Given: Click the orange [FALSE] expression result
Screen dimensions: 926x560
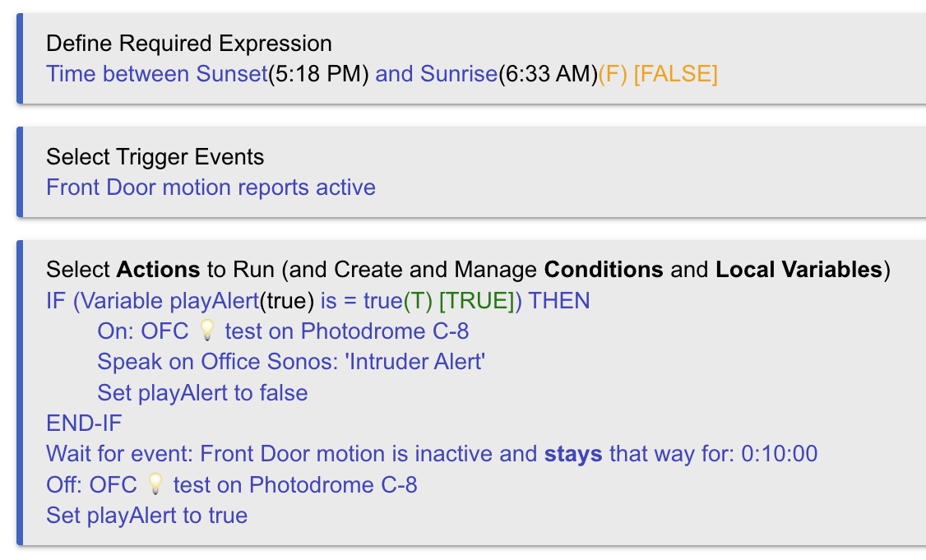Looking at the screenshot, I should coord(676,74).
